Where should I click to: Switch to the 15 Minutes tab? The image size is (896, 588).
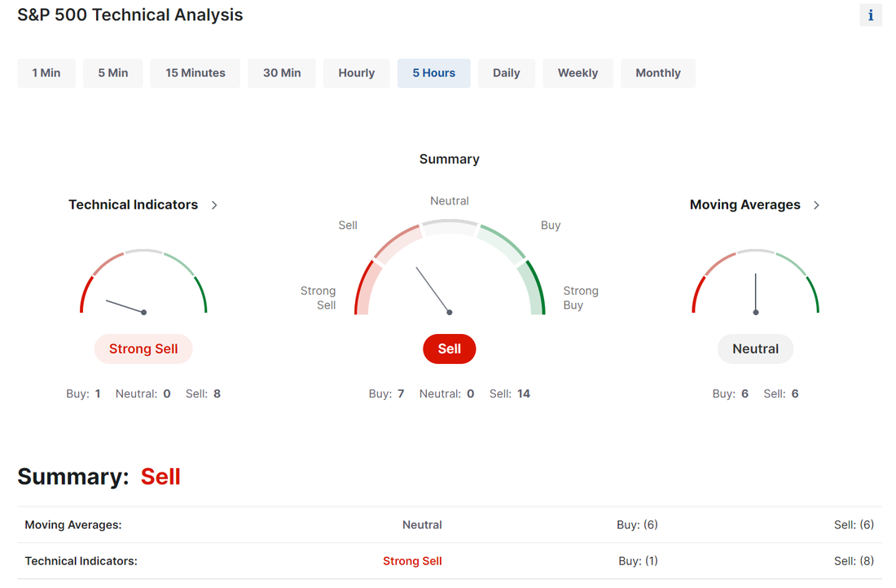(195, 73)
